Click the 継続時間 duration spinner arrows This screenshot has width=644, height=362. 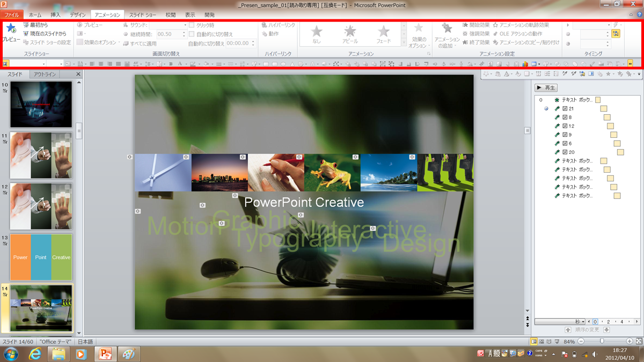tap(184, 34)
